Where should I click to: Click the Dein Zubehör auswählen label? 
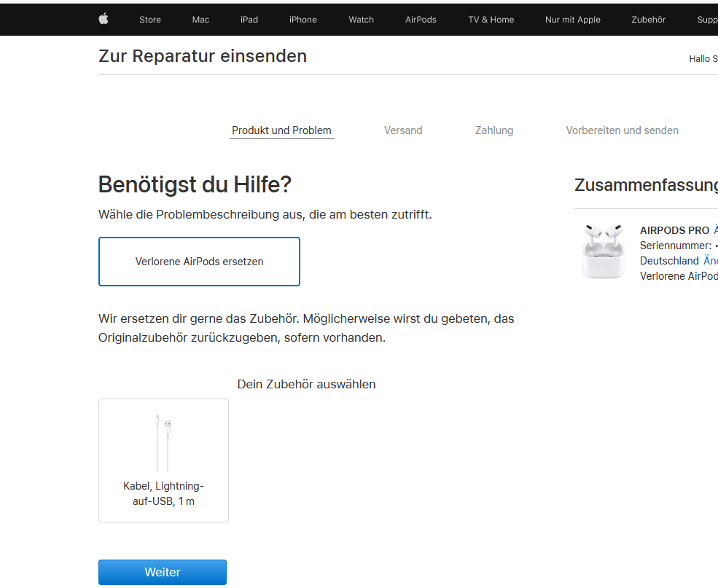pos(306,384)
